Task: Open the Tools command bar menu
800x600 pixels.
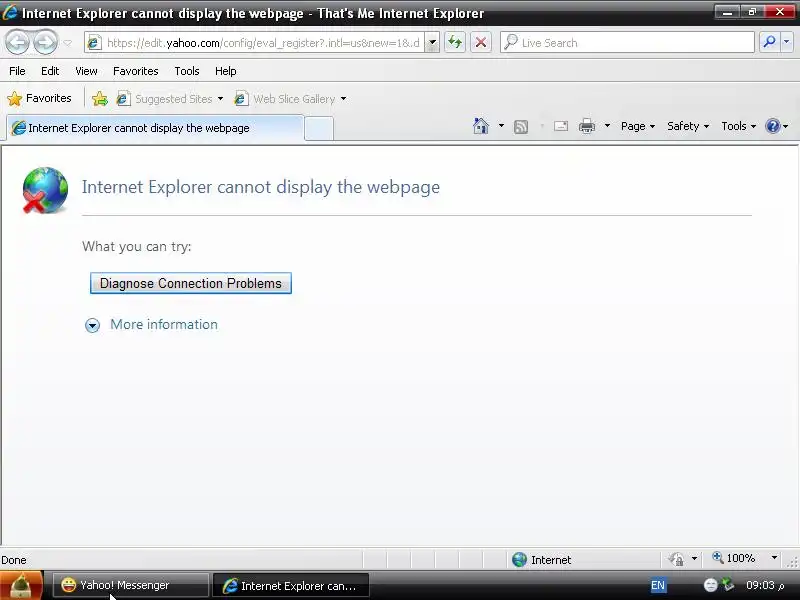Action: pyautogui.click(x=738, y=126)
